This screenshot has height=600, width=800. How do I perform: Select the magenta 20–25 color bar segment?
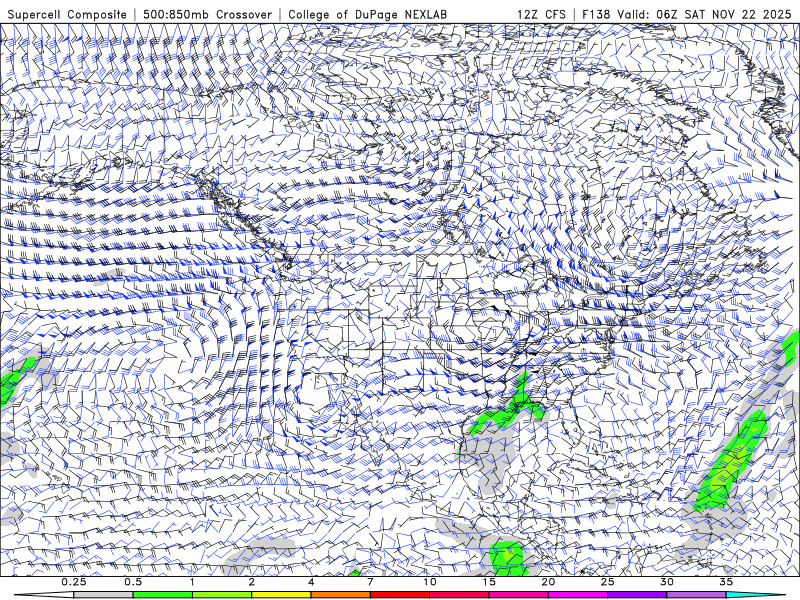[x=577, y=595]
